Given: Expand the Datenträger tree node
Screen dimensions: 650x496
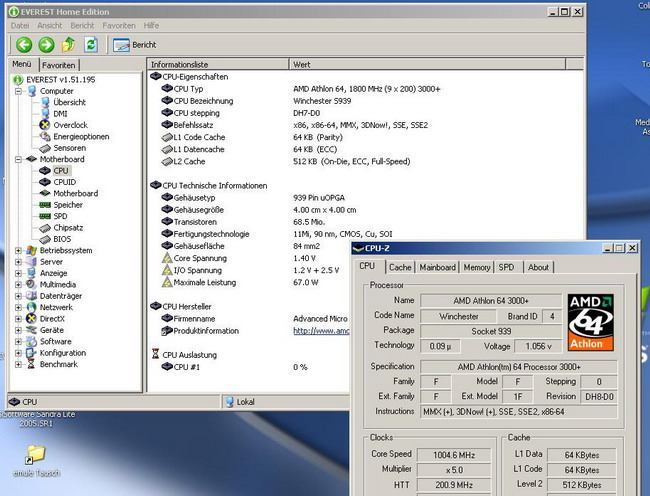Looking at the screenshot, I should pos(18,296).
